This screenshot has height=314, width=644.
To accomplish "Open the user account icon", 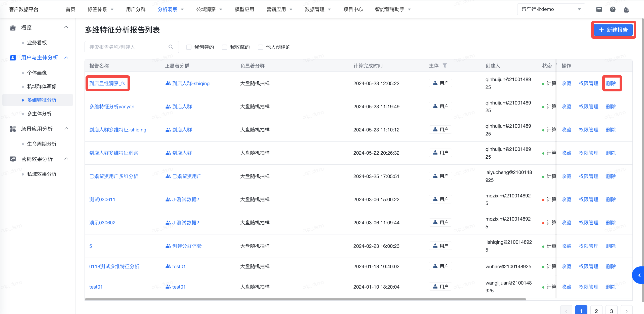I will [x=626, y=10].
